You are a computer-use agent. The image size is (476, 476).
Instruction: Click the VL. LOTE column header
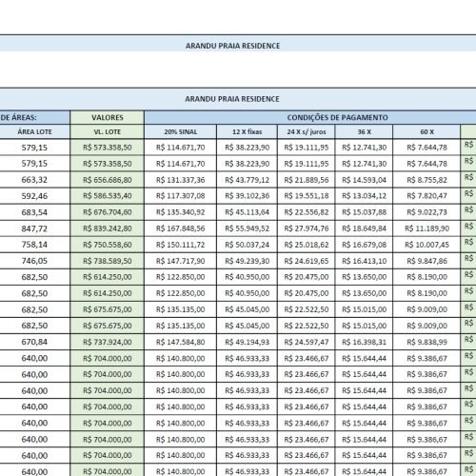(x=108, y=131)
